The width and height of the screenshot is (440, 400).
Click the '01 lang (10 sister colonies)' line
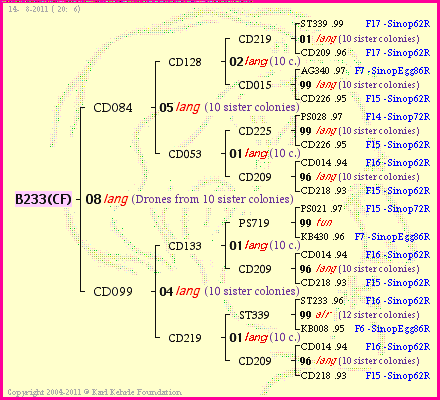(359, 39)
